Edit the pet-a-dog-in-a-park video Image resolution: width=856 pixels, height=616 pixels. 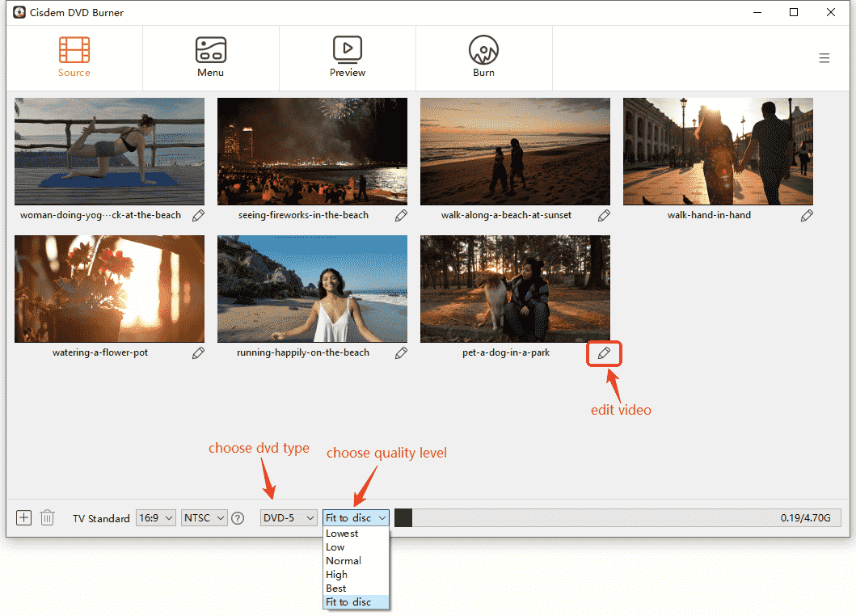point(604,353)
